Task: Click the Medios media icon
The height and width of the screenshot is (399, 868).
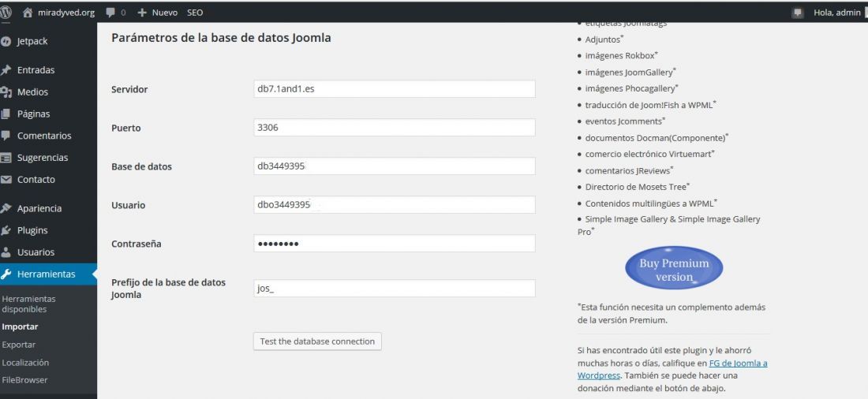Action: pos(6,92)
